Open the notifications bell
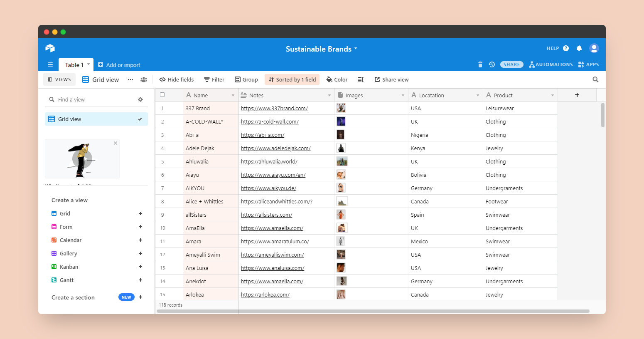644x339 pixels. (579, 48)
